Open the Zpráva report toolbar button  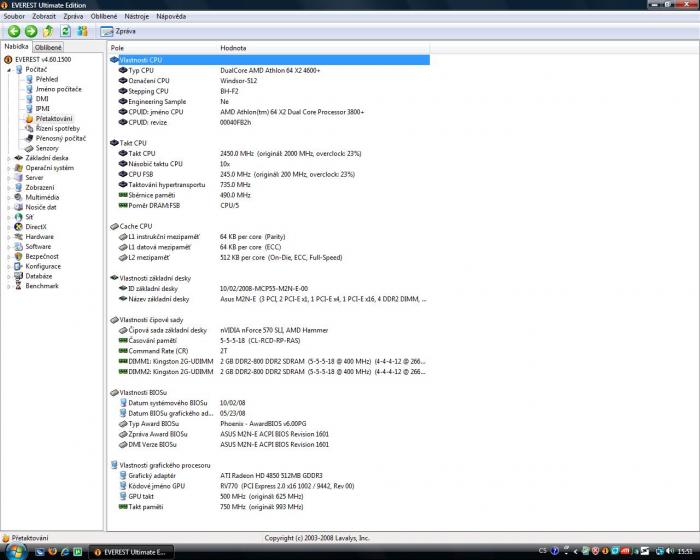click(x=118, y=32)
